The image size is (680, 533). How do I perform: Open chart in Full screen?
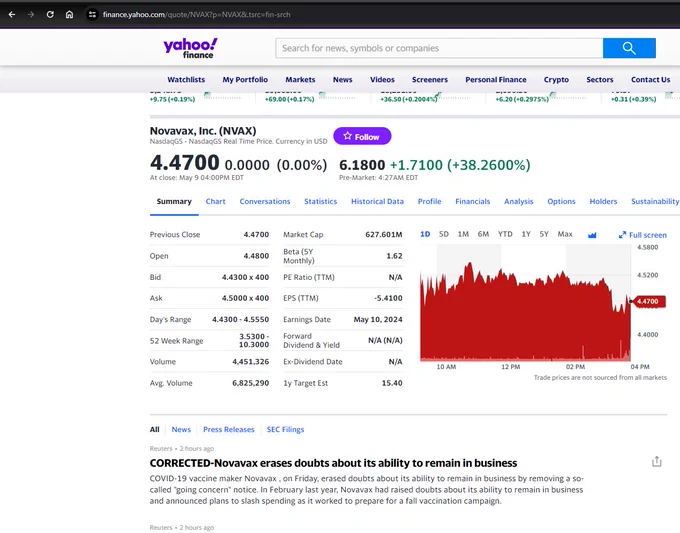[x=642, y=235]
